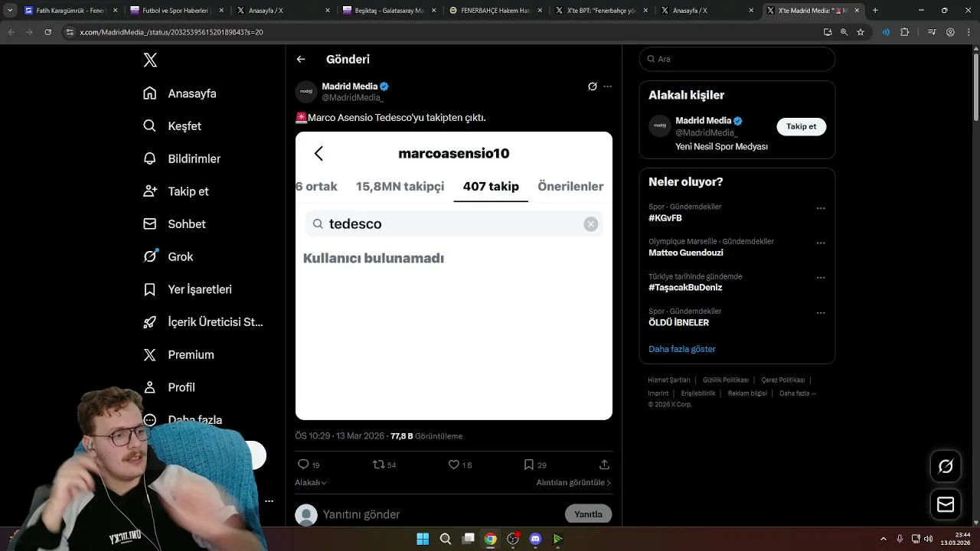Expand the Alakalı sort dropdown
Viewport: 980px width, 551px height.
[311, 483]
